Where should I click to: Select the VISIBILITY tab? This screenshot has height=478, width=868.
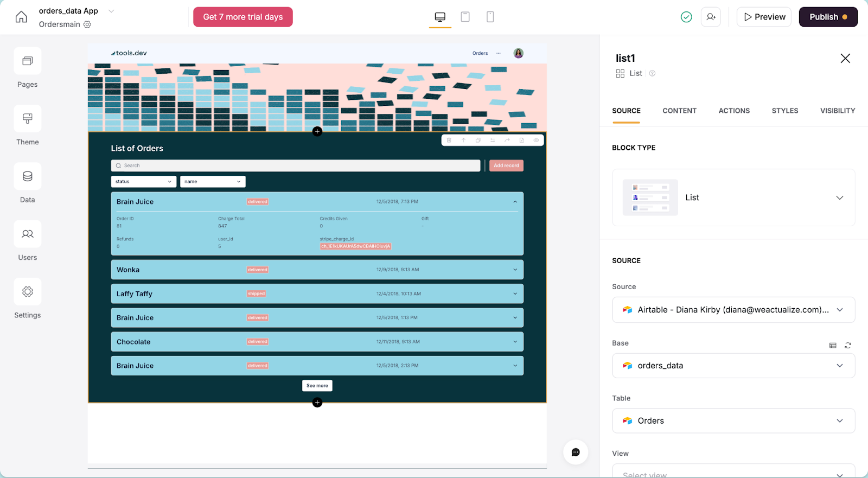[x=838, y=111]
